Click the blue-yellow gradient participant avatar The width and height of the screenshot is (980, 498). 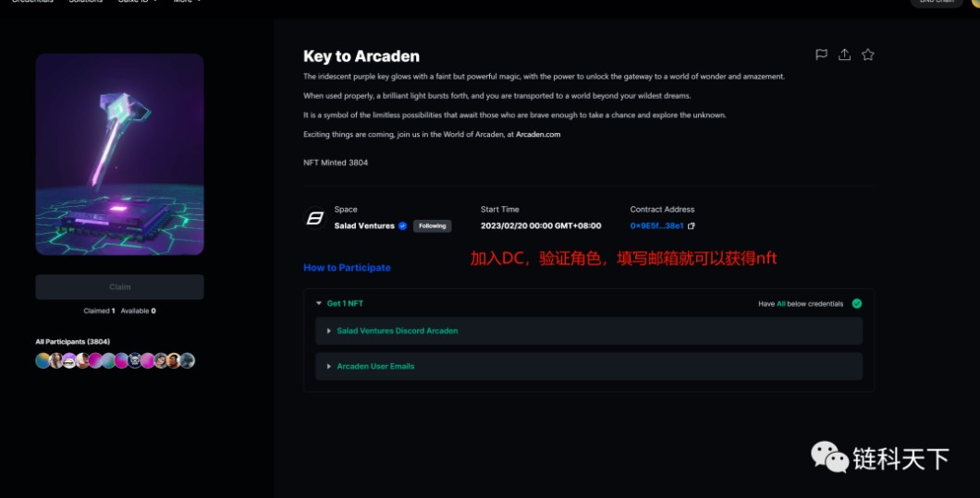pyautogui.click(x=43, y=360)
